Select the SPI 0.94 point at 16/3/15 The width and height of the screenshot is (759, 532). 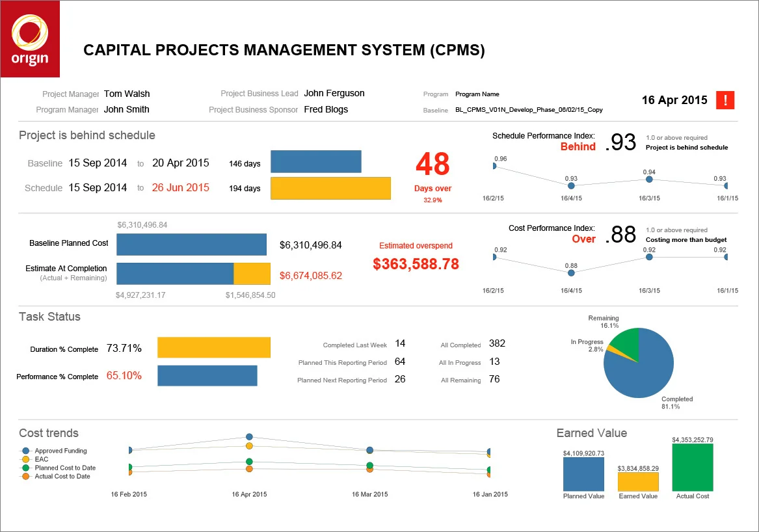[649, 179]
